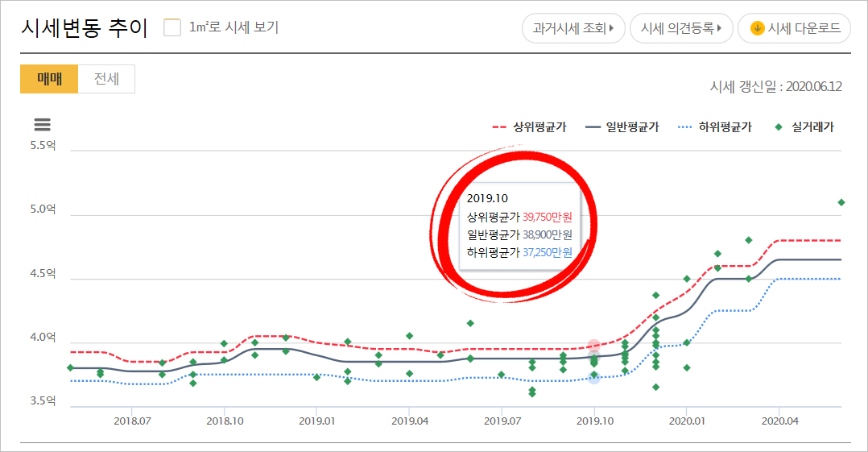Click the 5.5억 y-axis label
This screenshot has width=868, height=452.
pos(43,146)
